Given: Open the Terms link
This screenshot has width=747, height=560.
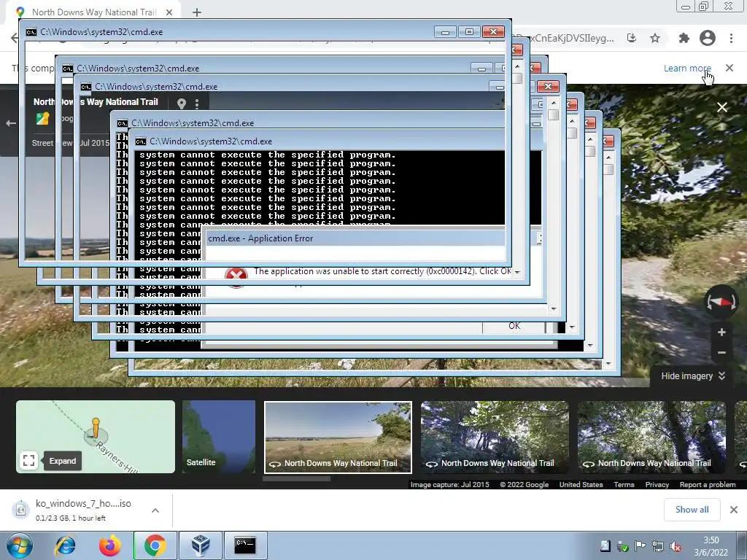Looking at the screenshot, I should coord(624,484).
